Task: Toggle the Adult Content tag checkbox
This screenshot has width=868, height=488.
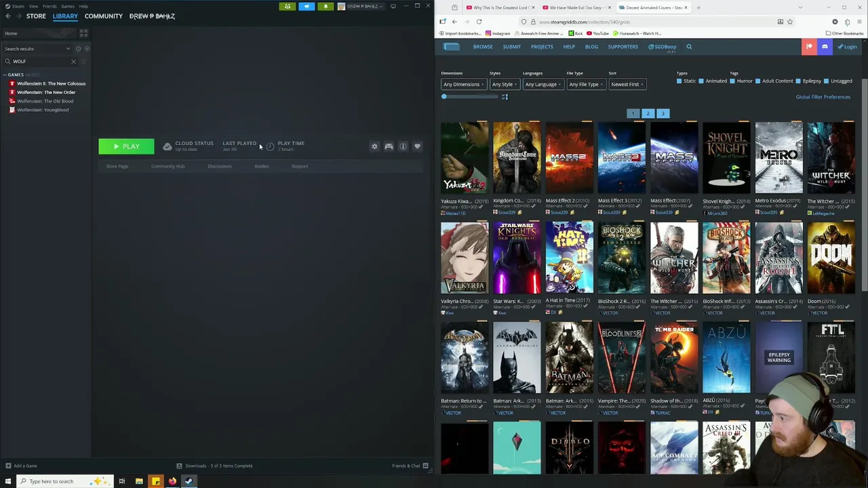Action: [x=757, y=81]
